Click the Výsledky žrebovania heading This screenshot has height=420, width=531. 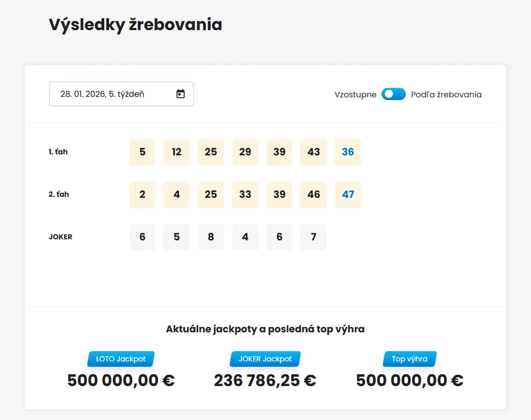135,24
